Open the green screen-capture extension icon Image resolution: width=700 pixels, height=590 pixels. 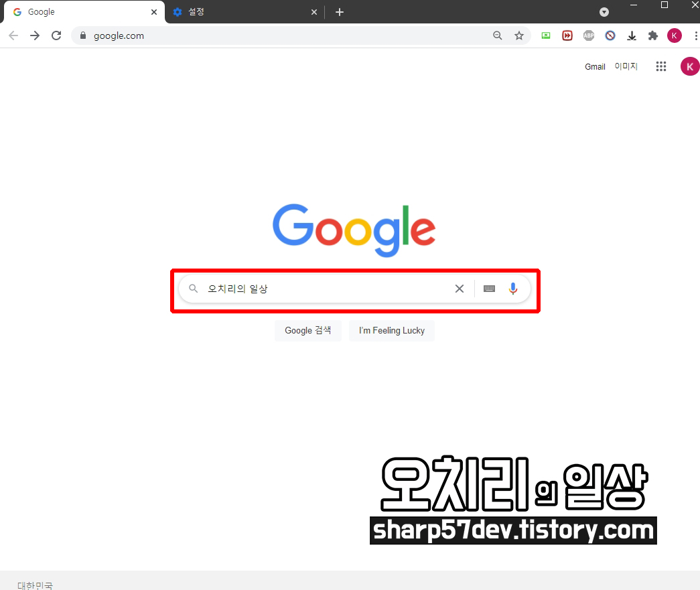coord(545,35)
